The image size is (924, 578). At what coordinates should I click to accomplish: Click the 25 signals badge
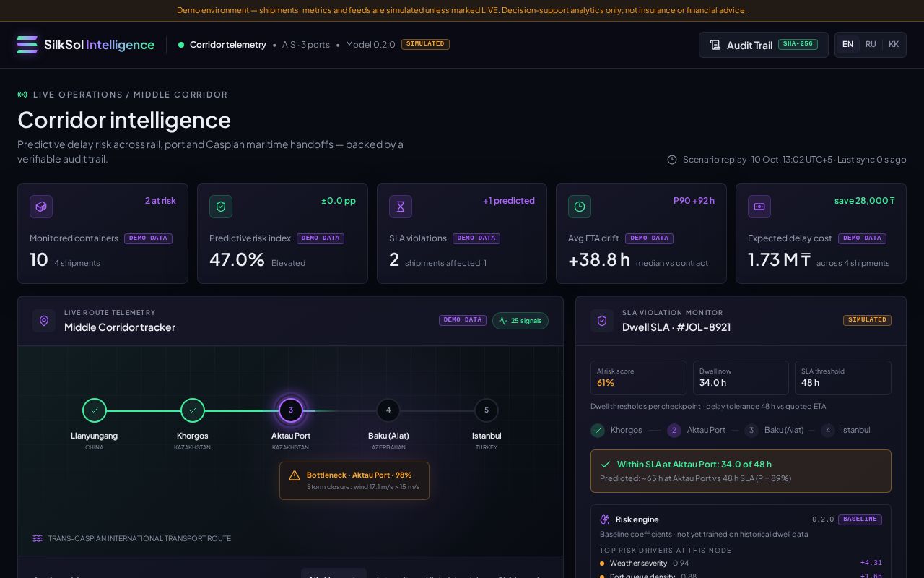click(520, 321)
